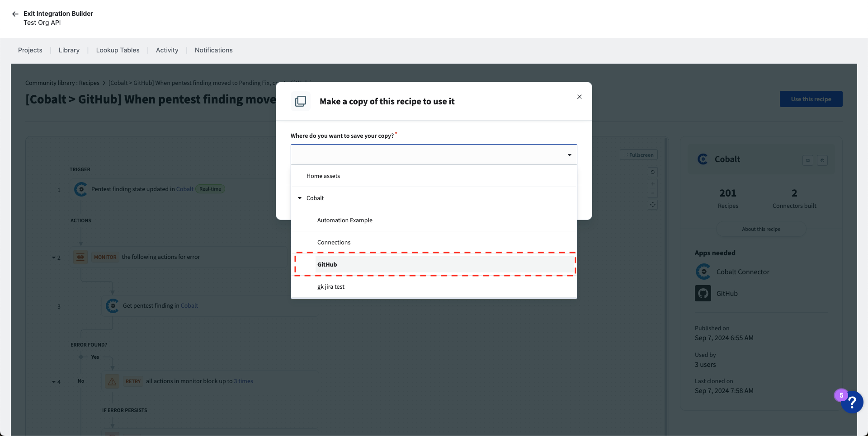
Task: Choose the Automation Example folder
Action: [x=434, y=220]
